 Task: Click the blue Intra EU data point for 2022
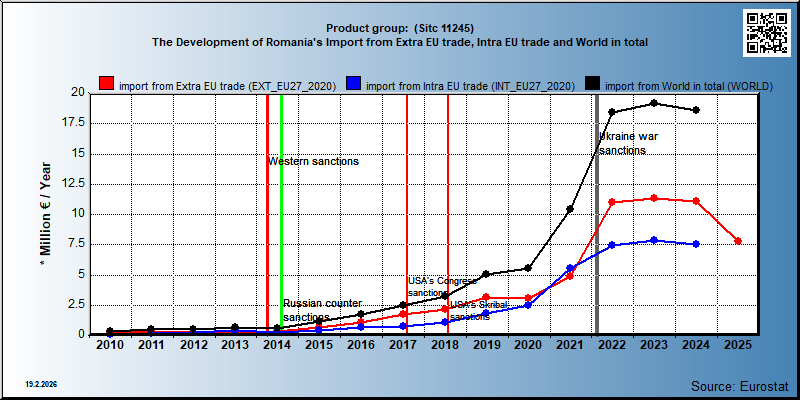(612, 245)
